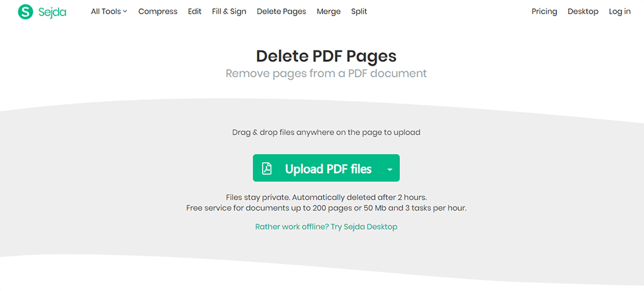Click the Remove pages from PDF subtitle
Viewport: 644px width, 291px height.
pyautogui.click(x=326, y=73)
